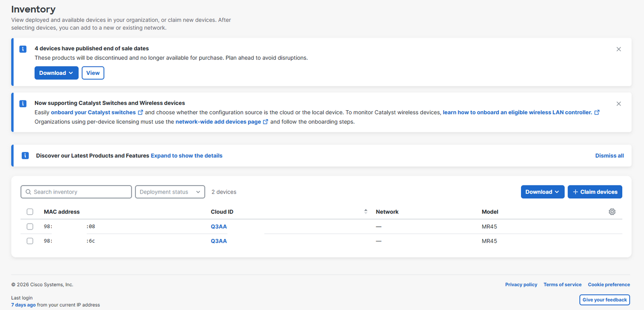Click MAC address ending :6c
644x310 pixels.
(69, 241)
